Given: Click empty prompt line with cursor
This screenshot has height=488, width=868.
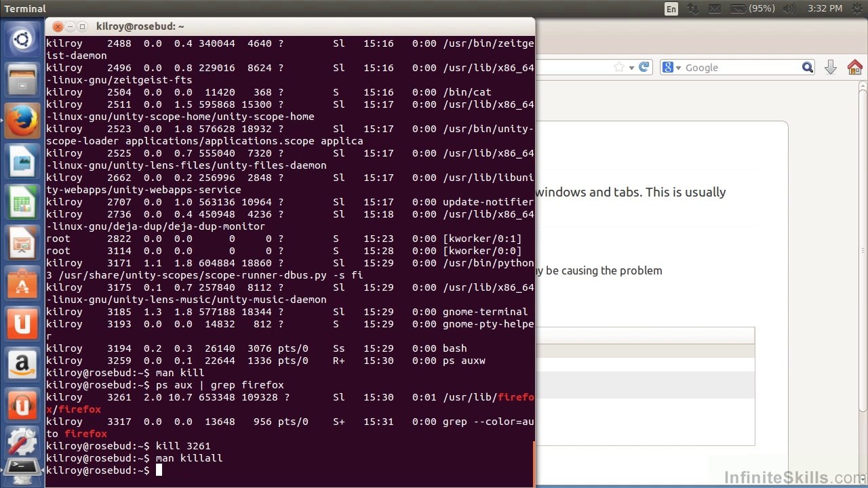Looking at the screenshot, I should [x=104, y=470].
